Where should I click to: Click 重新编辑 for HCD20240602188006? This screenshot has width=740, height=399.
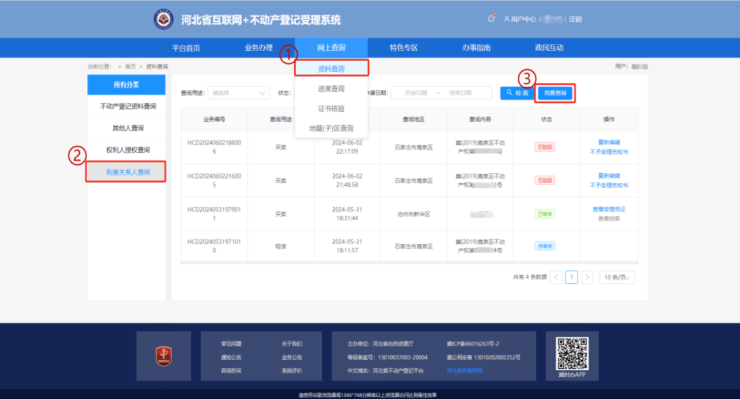[609, 142]
